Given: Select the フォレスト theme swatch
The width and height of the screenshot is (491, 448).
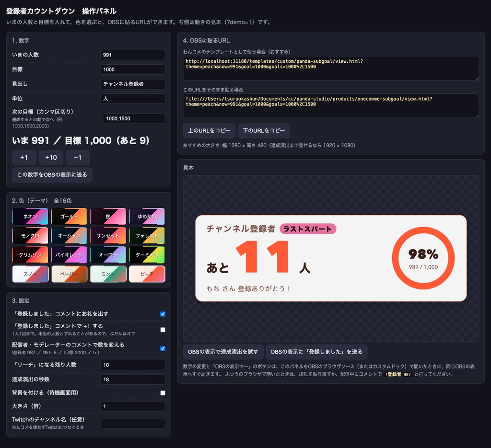Looking at the screenshot, I should coord(147,236).
